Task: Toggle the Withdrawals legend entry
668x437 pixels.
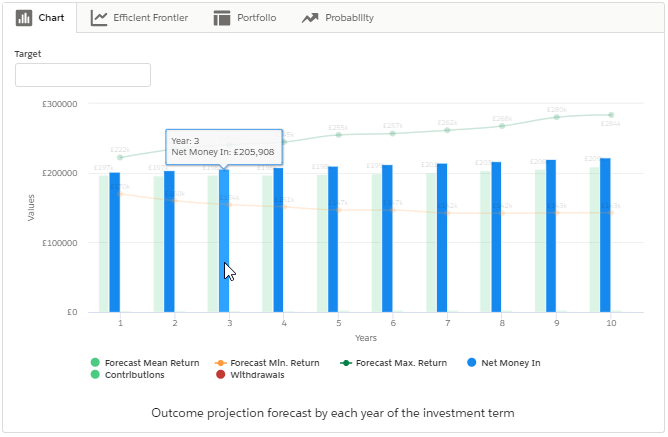Action: click(256, 375)
